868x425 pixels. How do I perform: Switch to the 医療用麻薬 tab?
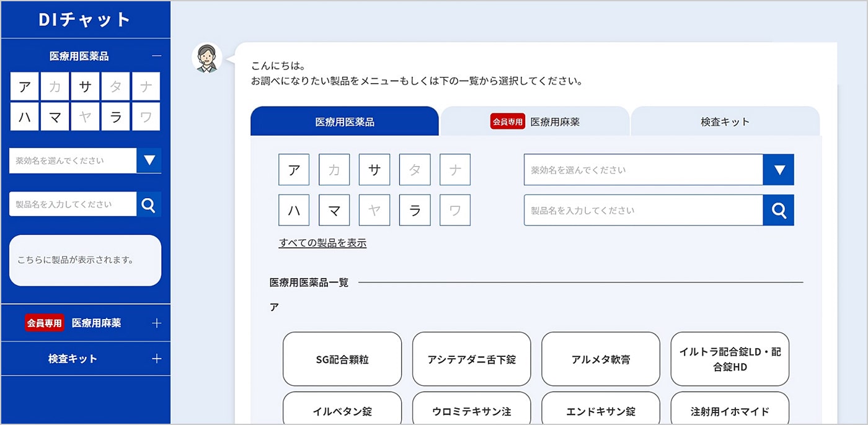coord(535,122)
